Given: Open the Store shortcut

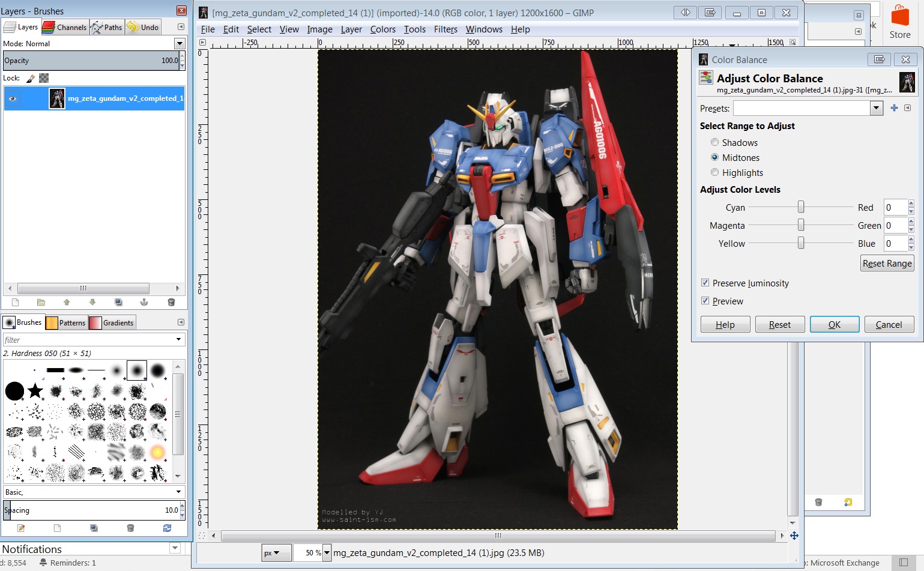Looking at the screenshot, I should tap(899, 22).
